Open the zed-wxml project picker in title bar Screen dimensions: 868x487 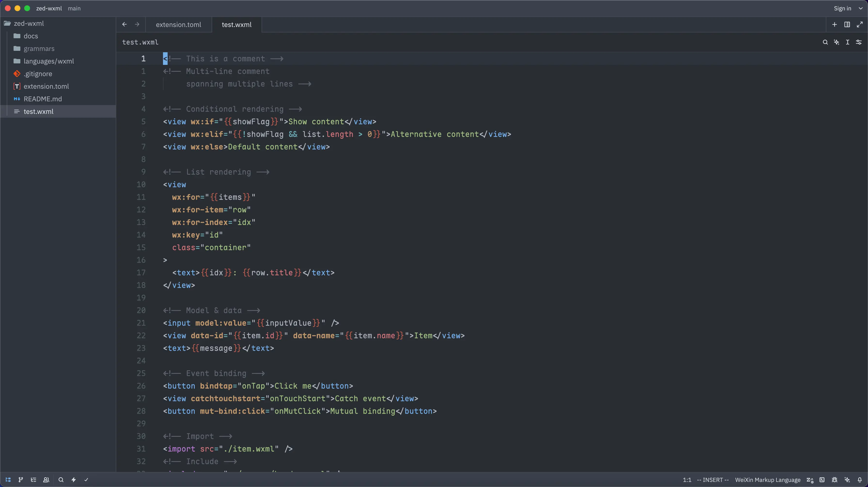point(49,8)
